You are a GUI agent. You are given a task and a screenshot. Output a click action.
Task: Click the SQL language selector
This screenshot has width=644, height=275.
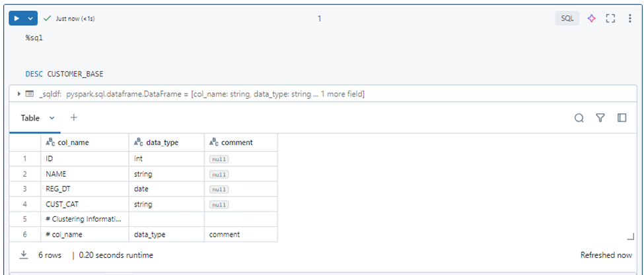tap(567, 18)
